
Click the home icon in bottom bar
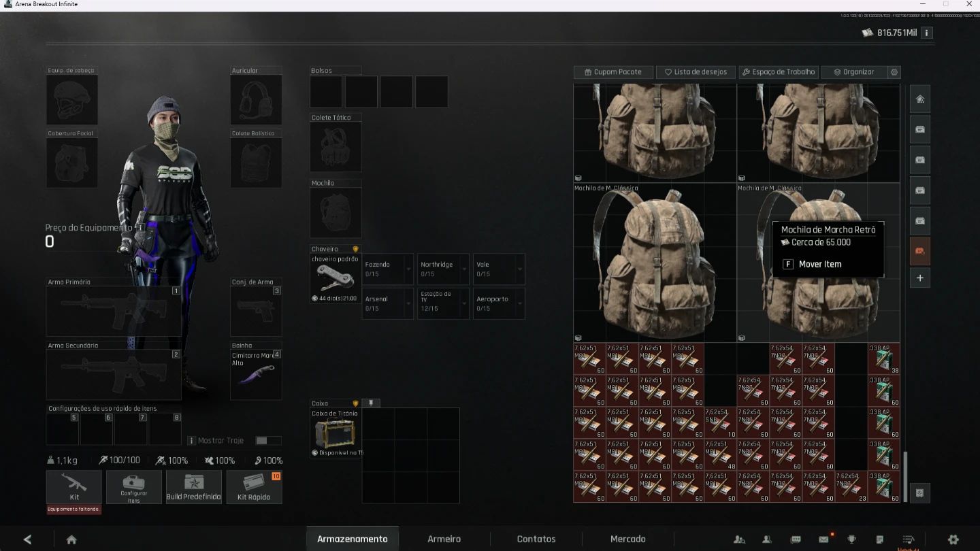[71, 539]
